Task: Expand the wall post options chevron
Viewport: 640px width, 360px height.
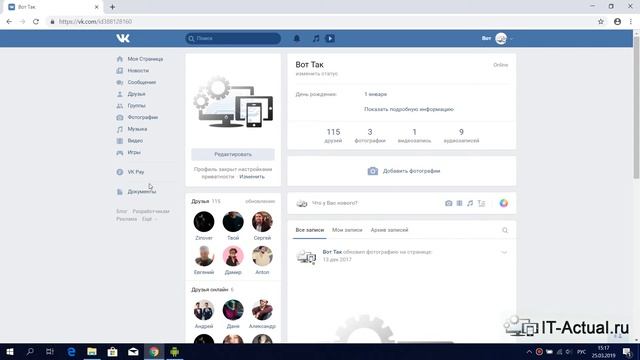Action: pos(504,253)
